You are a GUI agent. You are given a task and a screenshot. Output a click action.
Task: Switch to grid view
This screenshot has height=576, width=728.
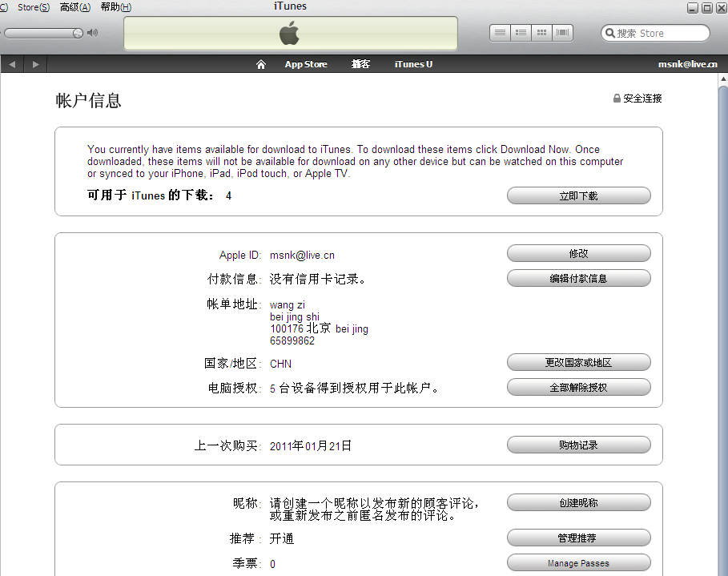541,32
